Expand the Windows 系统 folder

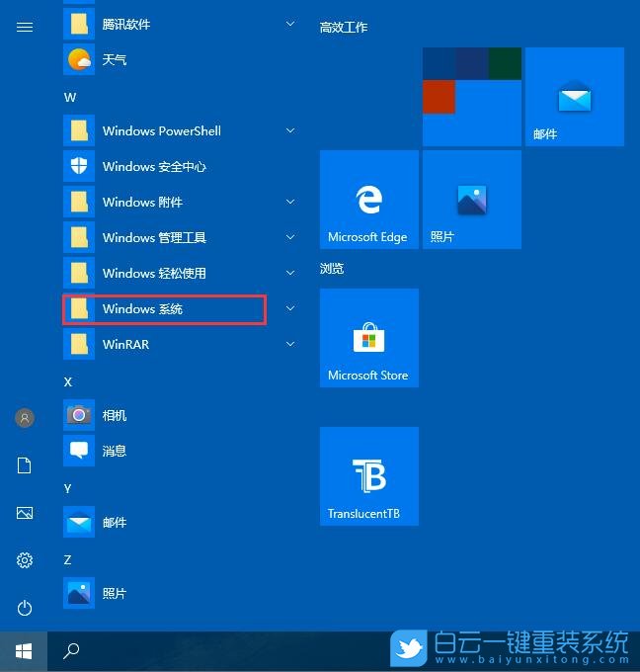(x=180, y=308)
